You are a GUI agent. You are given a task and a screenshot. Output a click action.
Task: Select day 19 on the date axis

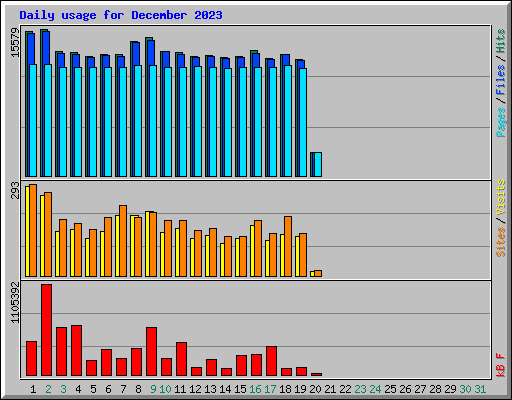click(x=300, y=389)
